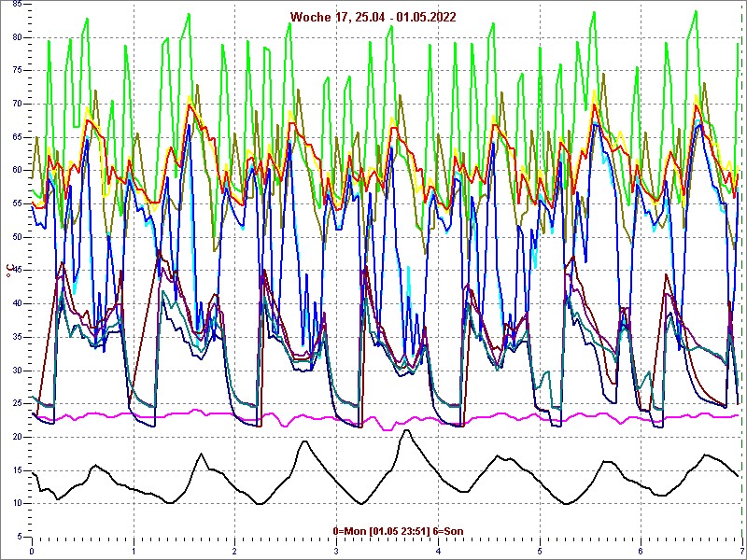Viewport: 747px width, 560px height.
Task: Select the 70 temperature axis value
Action: click(x=17, y=105)
